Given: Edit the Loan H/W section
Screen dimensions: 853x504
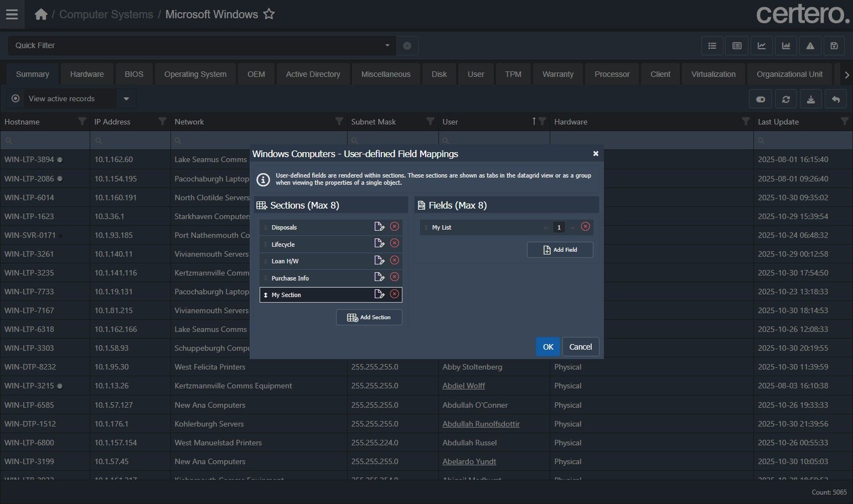Looking at the screenshot, I should 379,261.
